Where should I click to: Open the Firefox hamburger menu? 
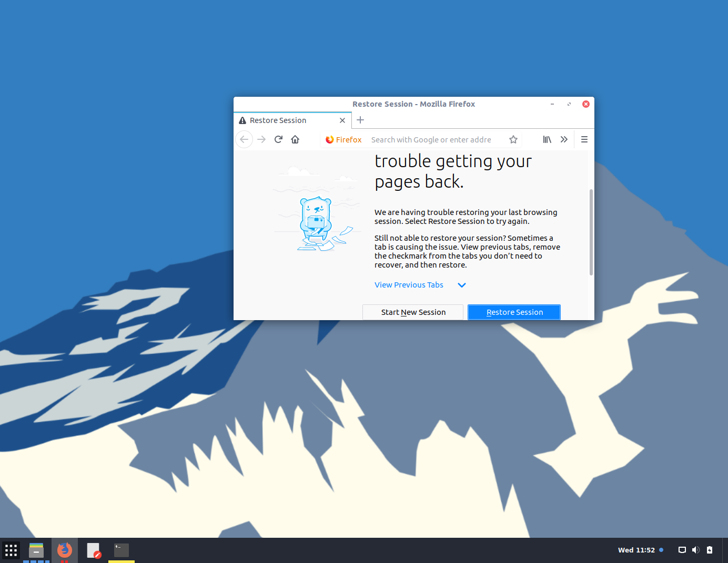584,139
